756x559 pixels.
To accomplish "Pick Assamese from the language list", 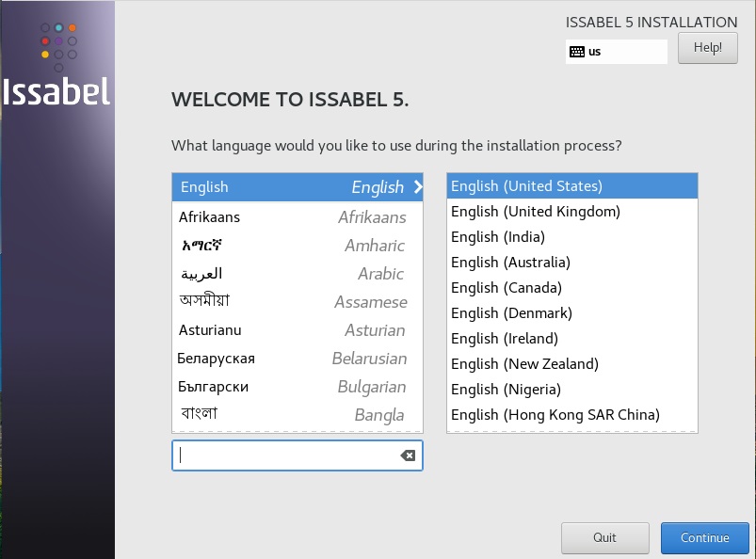I will pyautogui.click(x=203, y=302).
